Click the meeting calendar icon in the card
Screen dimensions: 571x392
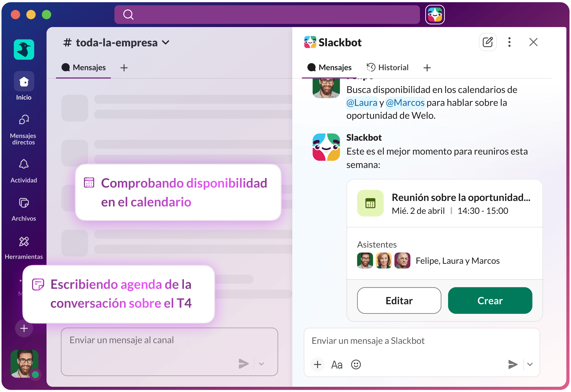tap(370, 203)
